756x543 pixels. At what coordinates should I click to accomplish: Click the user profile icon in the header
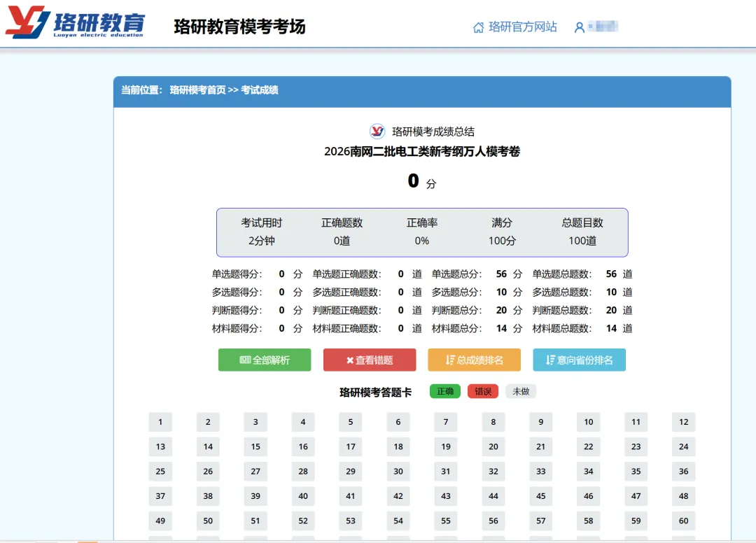(x=579, y=27)
